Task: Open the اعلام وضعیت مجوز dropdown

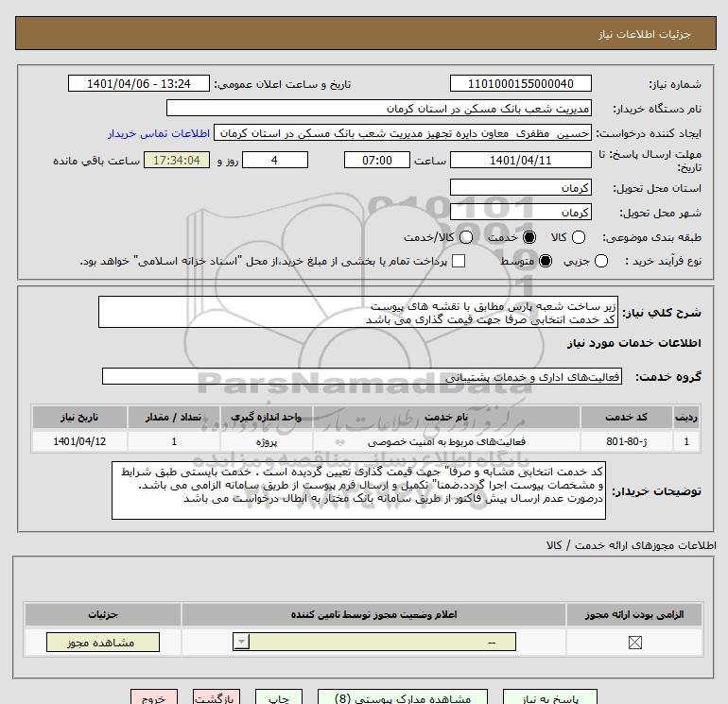Action: coord(374,643)
